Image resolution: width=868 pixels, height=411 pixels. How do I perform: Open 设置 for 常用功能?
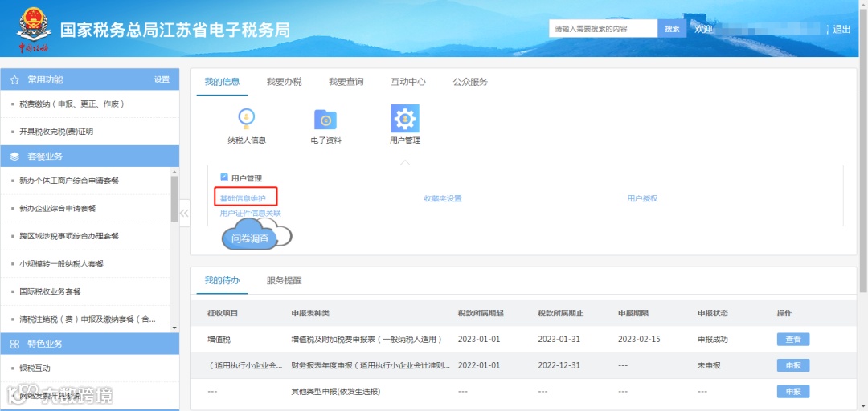coord(162,79)
